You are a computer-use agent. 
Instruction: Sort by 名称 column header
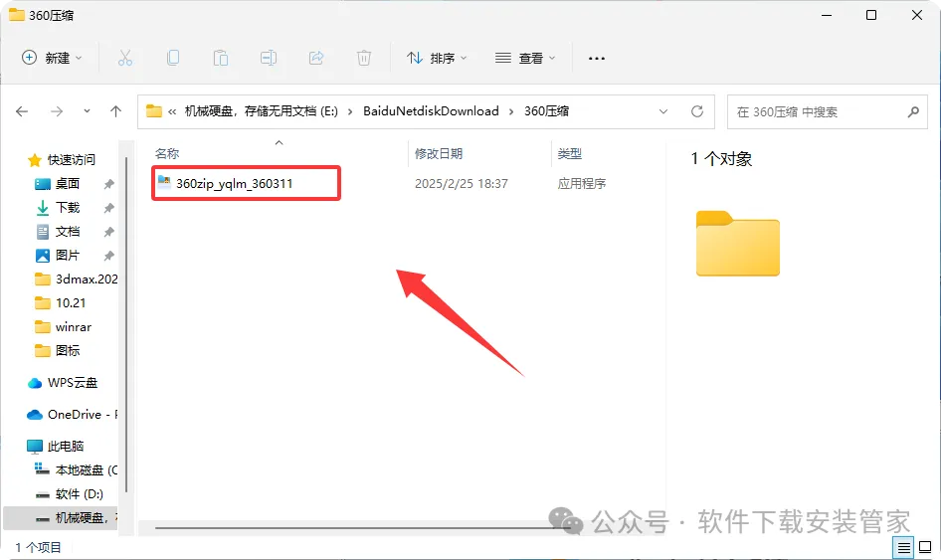[167, 153]
